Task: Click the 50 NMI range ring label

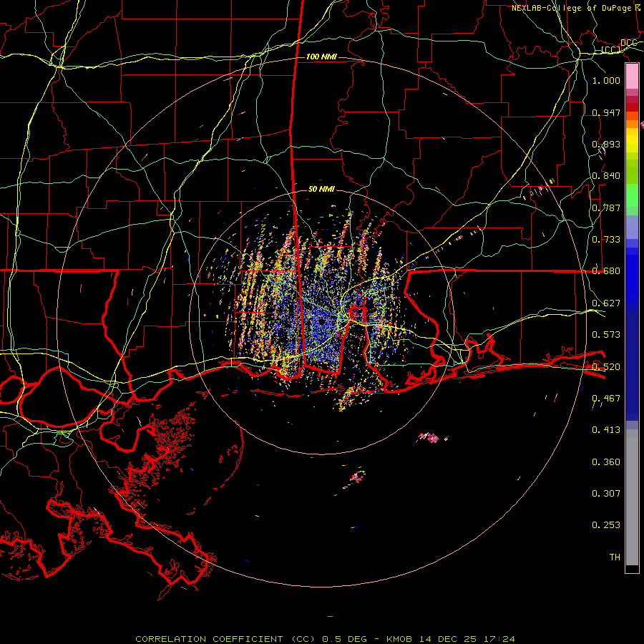Action: (321, 190)
